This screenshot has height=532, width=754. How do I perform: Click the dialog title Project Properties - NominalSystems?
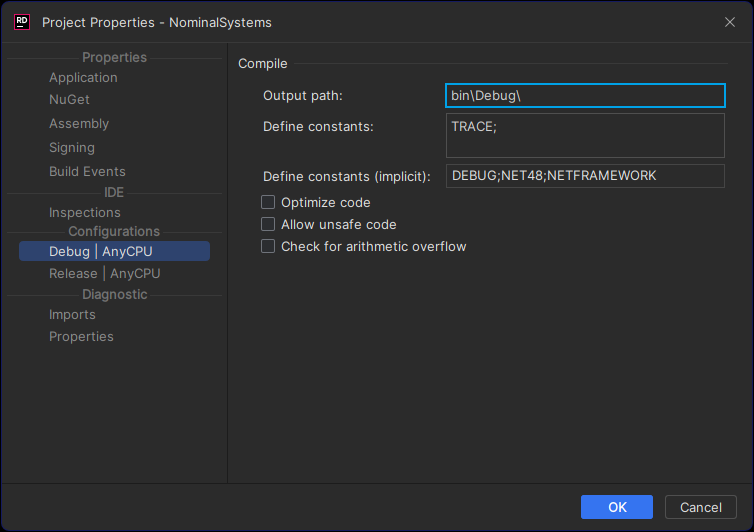157,23
